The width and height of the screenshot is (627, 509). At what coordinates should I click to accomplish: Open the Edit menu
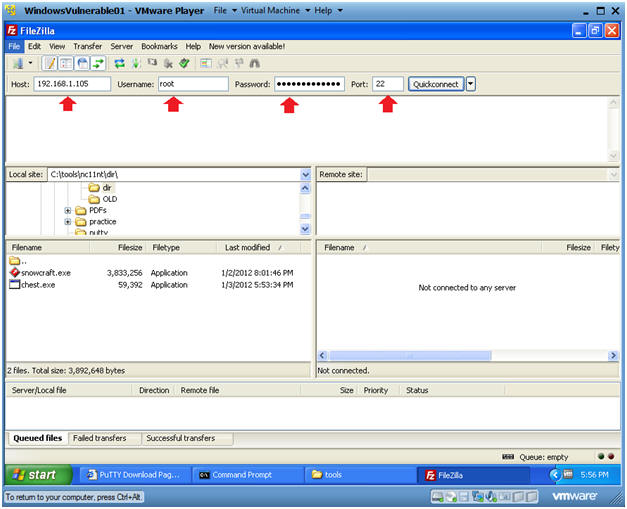pos(34,46)
